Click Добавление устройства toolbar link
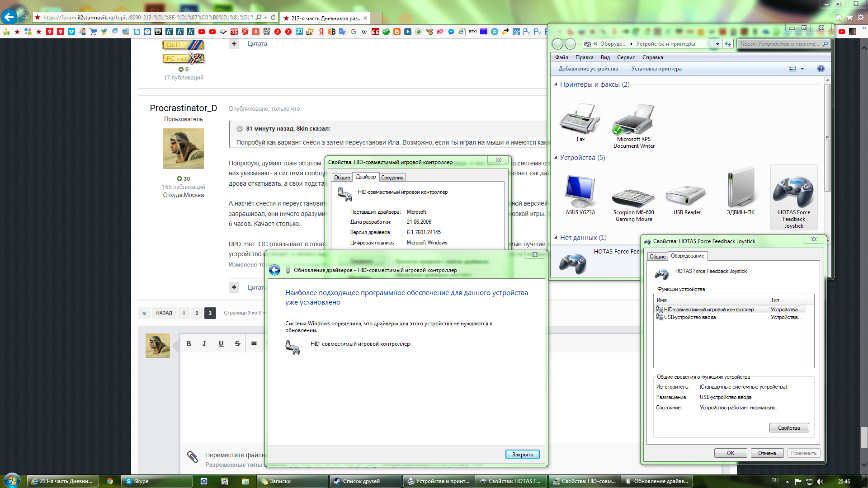 [x=588, y=69]
